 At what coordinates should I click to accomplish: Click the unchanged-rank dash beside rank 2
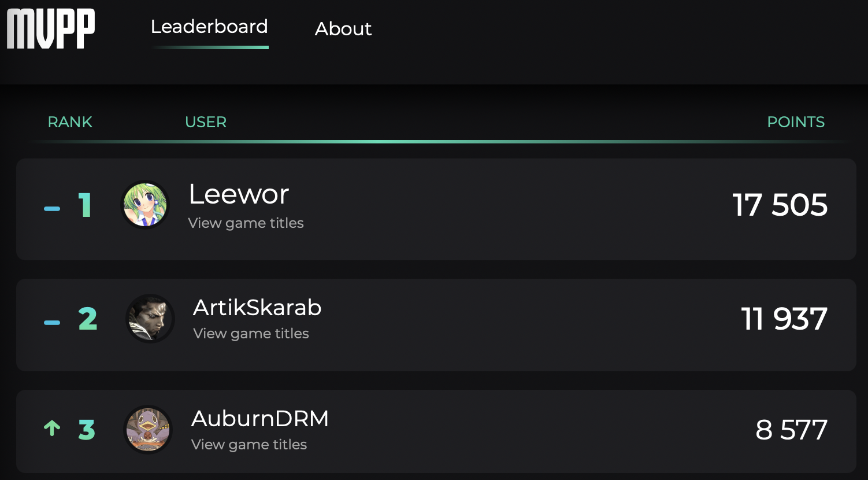pyautogui.click(x=52, y=323)
